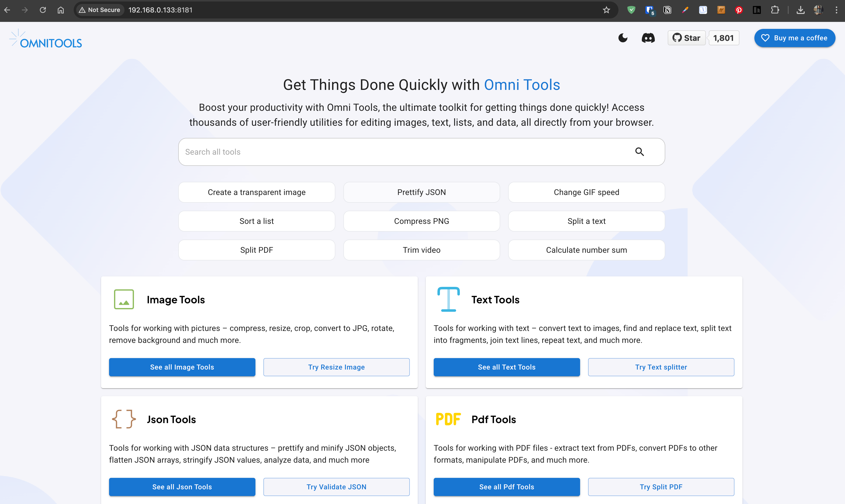Screen dimensions: 845x504
Task: Toggle dark mode with the moon icon
Action: 623,38
